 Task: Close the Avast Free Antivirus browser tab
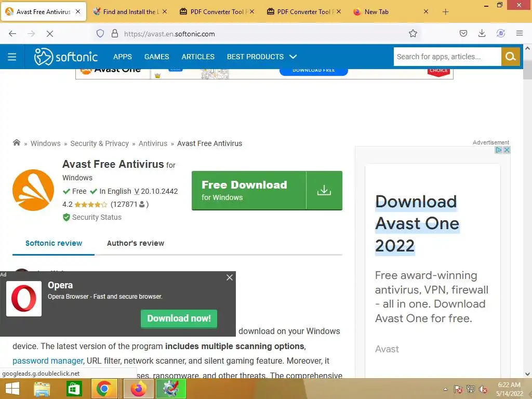78,11
